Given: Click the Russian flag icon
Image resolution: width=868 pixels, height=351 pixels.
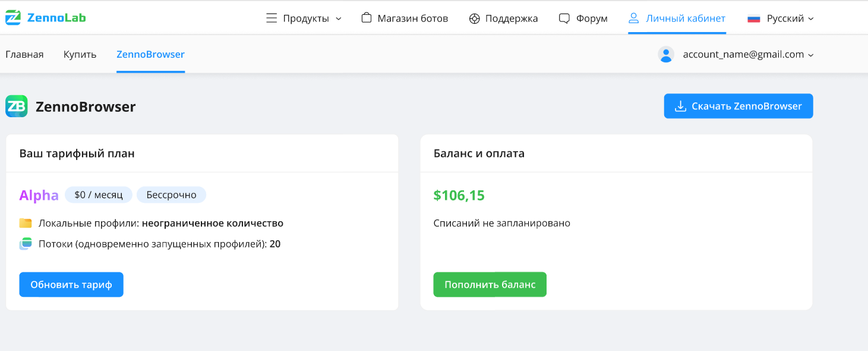Looking at the screenshot, I should pyautogui.click(x=754, y=18).
